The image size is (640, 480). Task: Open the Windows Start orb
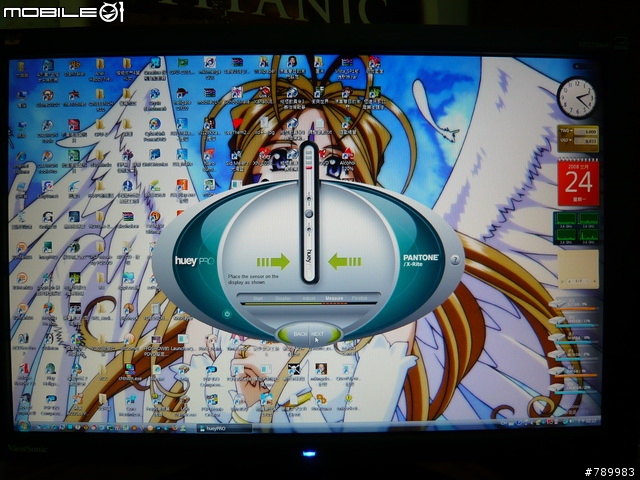24,426
